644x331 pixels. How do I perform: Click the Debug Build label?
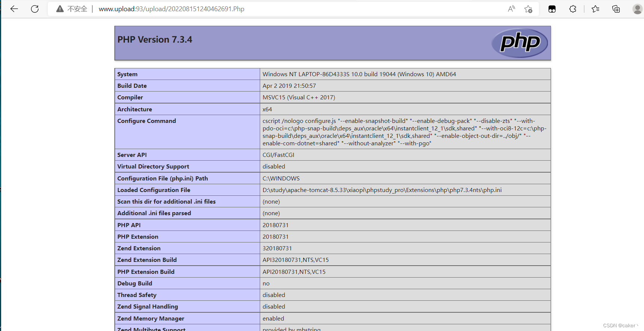coord(135,284)
